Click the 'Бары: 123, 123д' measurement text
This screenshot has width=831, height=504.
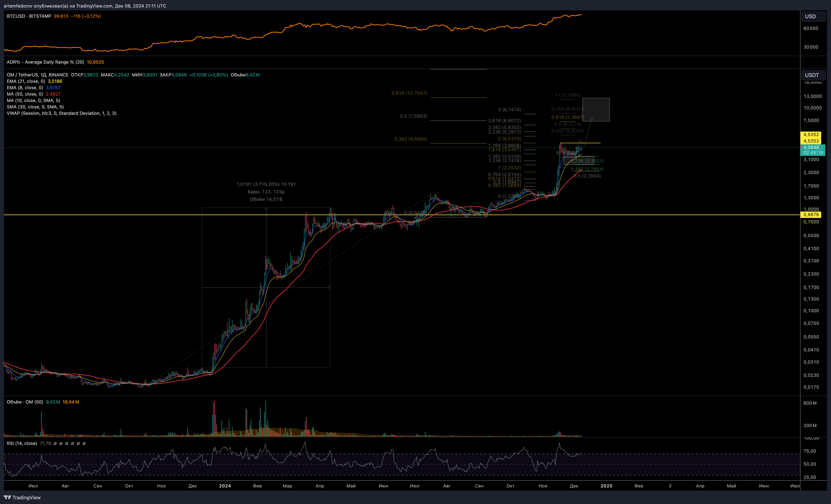pyautogui.click(x=266, y=192)
